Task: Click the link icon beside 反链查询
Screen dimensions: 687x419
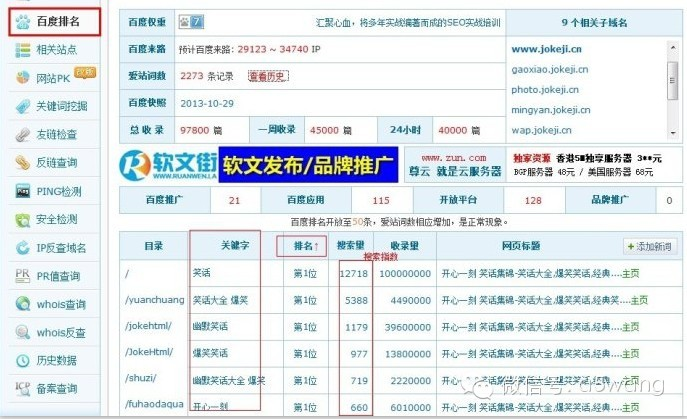Action: [23, 163]
